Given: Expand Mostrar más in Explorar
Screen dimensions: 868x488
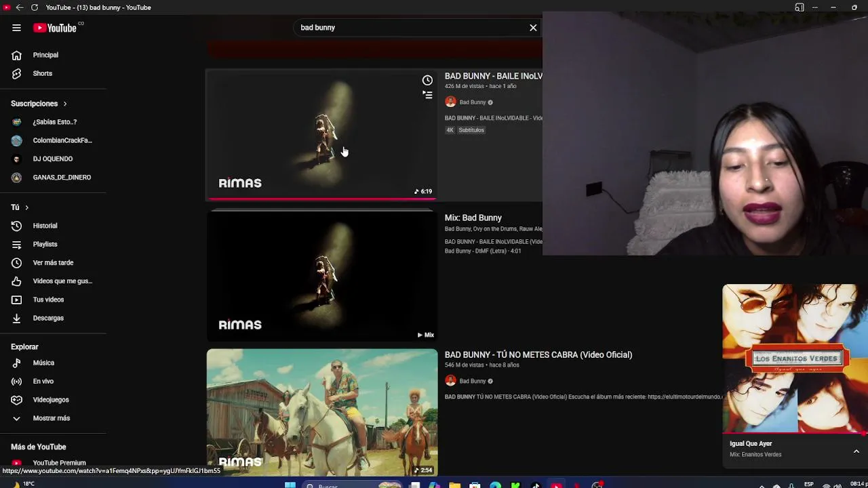Looking at the screenshot, I should pyautogui.click(x=53, y=418).
